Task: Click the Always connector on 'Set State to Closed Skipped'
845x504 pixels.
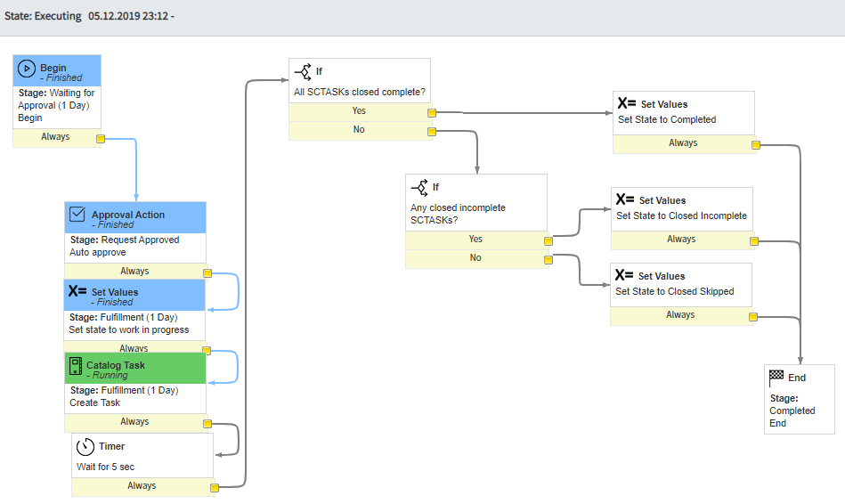Action: tap(752, 316)
